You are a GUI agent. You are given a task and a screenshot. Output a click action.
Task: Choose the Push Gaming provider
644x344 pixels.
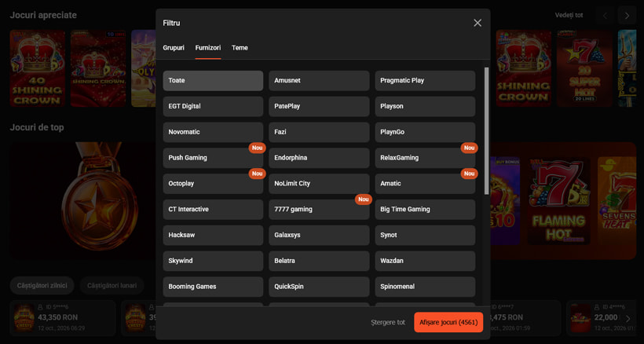point(213,158)
